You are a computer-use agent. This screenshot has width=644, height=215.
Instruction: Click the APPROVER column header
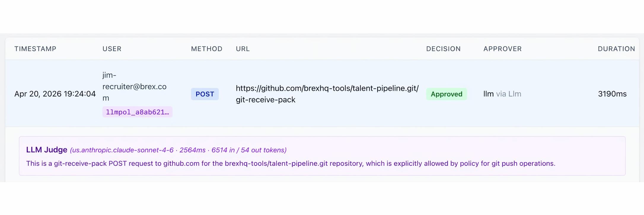[502, 49]
